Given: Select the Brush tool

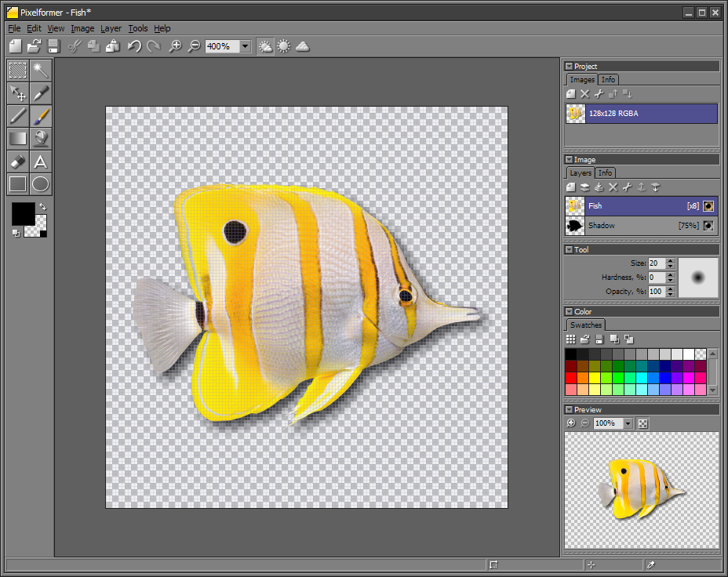Looking at the screenshot, I should tap(40, 116).
